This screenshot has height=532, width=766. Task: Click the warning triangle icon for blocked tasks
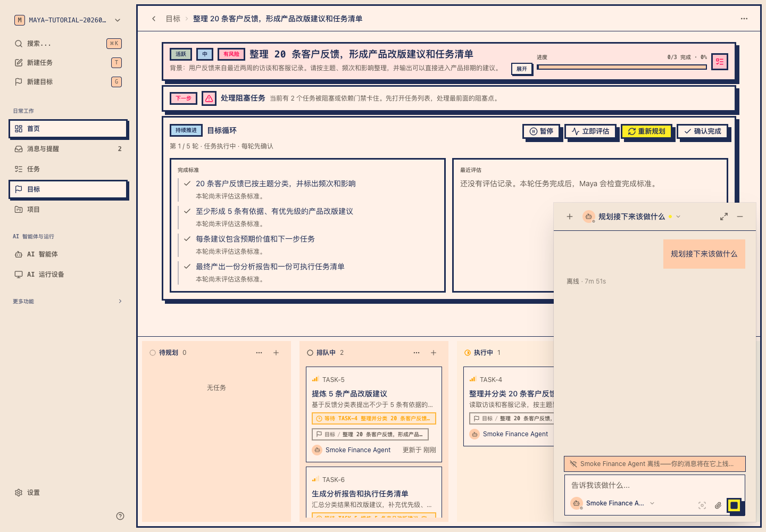209,98
